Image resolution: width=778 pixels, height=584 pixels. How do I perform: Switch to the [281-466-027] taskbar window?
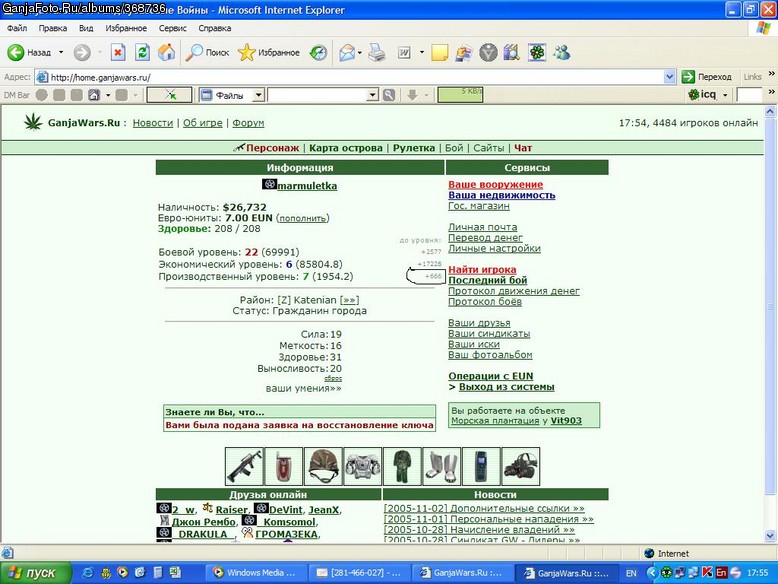coord(360,573)
